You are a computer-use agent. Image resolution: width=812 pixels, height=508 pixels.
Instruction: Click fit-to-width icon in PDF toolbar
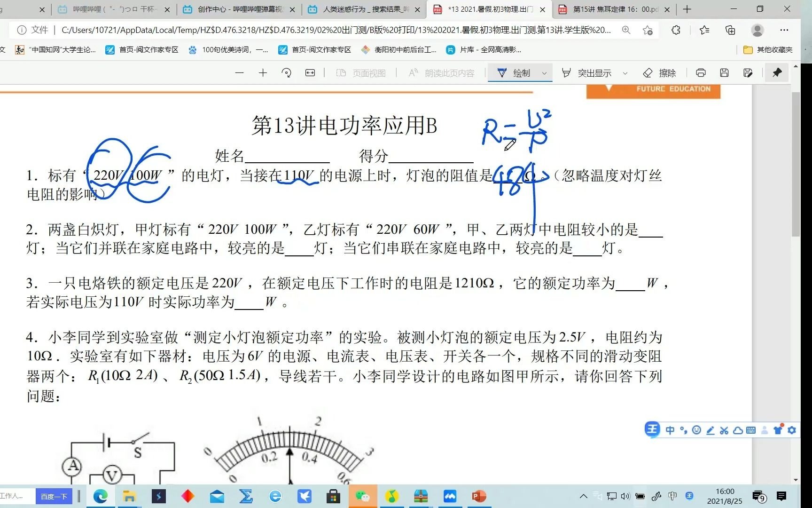coord(310,73)
